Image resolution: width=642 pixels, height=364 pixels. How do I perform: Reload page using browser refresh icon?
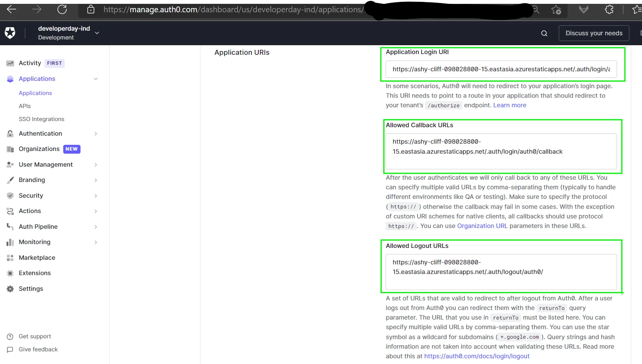(62, 9)
